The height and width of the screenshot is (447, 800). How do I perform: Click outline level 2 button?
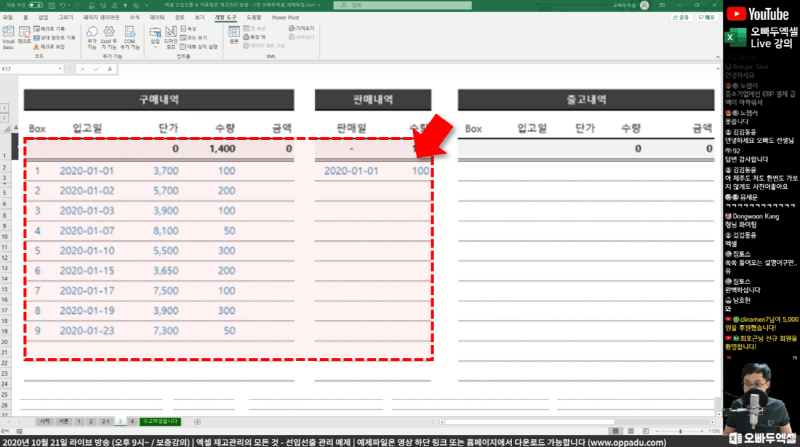point(4,118)
